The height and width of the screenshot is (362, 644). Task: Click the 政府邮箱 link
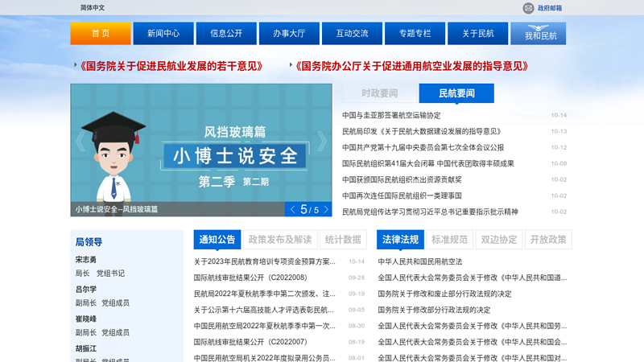[550, 8]
